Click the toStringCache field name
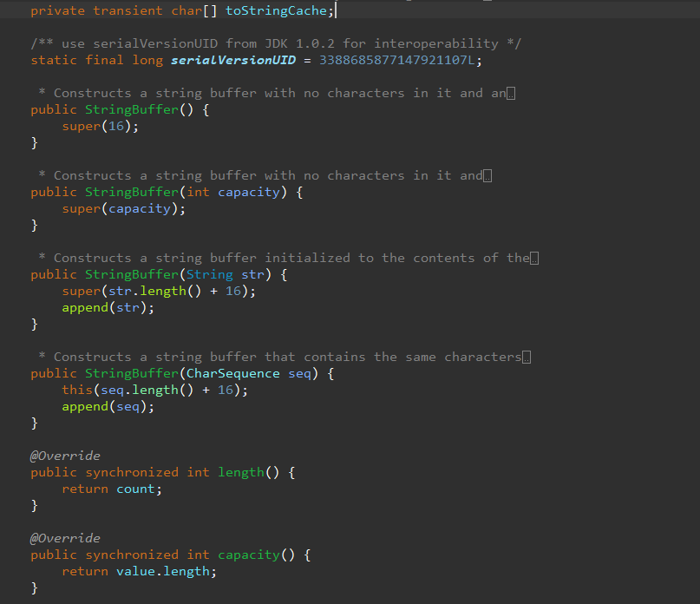The image size is (700, 604). tap(277, 10)
